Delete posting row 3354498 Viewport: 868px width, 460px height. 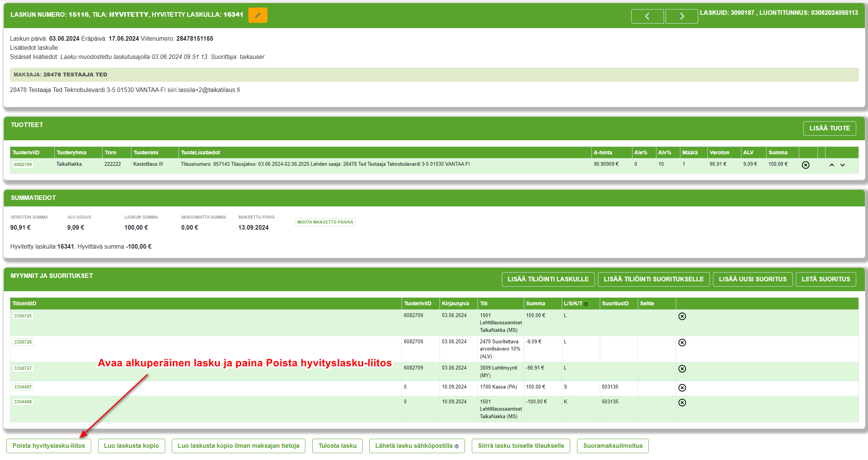point(682,403)
